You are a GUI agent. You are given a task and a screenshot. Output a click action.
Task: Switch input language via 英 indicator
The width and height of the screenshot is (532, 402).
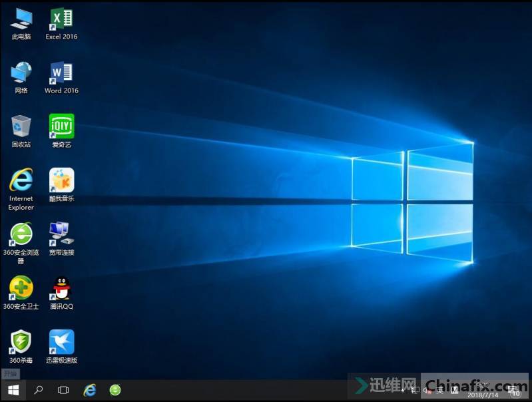pos(439,391)
